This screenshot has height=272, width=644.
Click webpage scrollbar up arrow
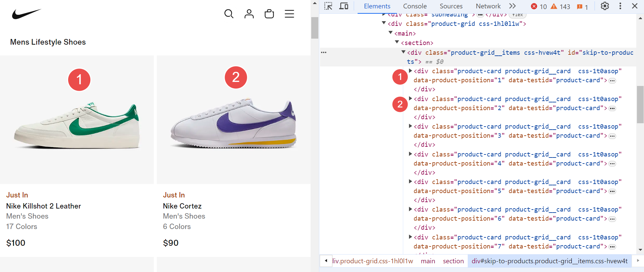[315, 3]
